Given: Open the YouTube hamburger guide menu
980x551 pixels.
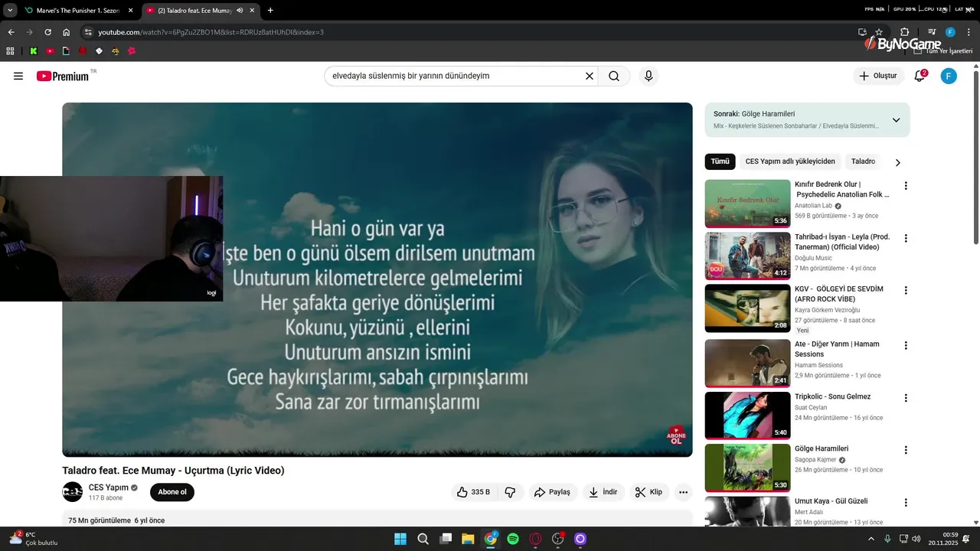Looking at the screenshot, I should [18, 76].
